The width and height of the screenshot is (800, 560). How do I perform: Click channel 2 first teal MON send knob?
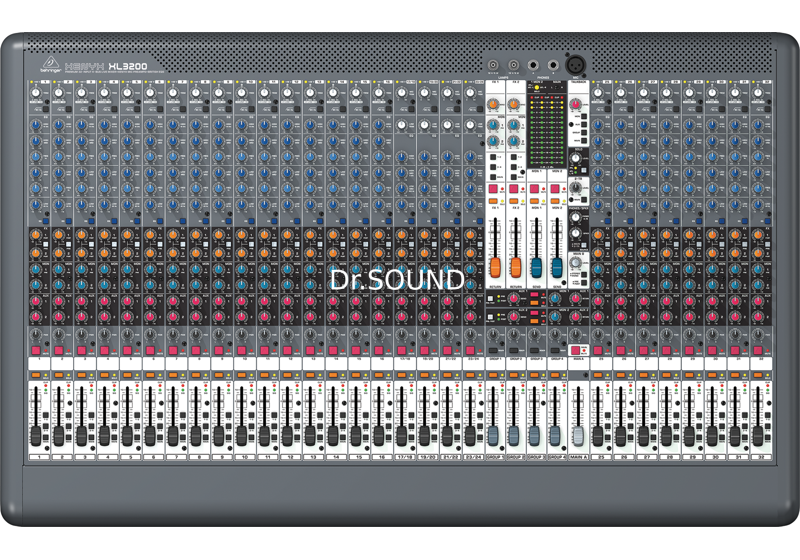[59, 269]
